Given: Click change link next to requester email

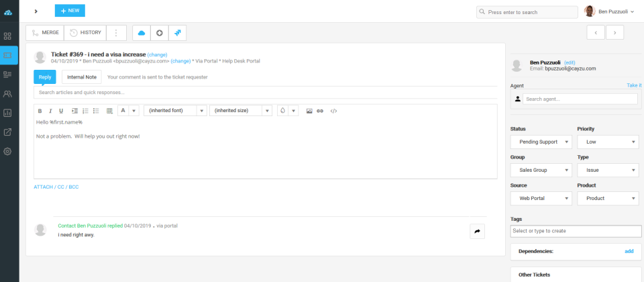Looking at the screenshot, I should click(x=180, y=61).
